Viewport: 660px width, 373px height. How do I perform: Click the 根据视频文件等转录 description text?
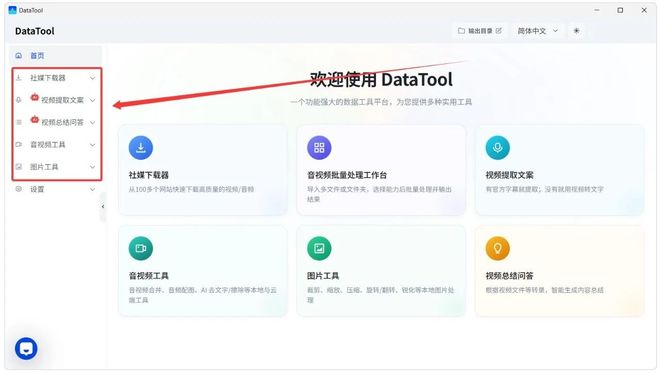(x=545, y=290)
